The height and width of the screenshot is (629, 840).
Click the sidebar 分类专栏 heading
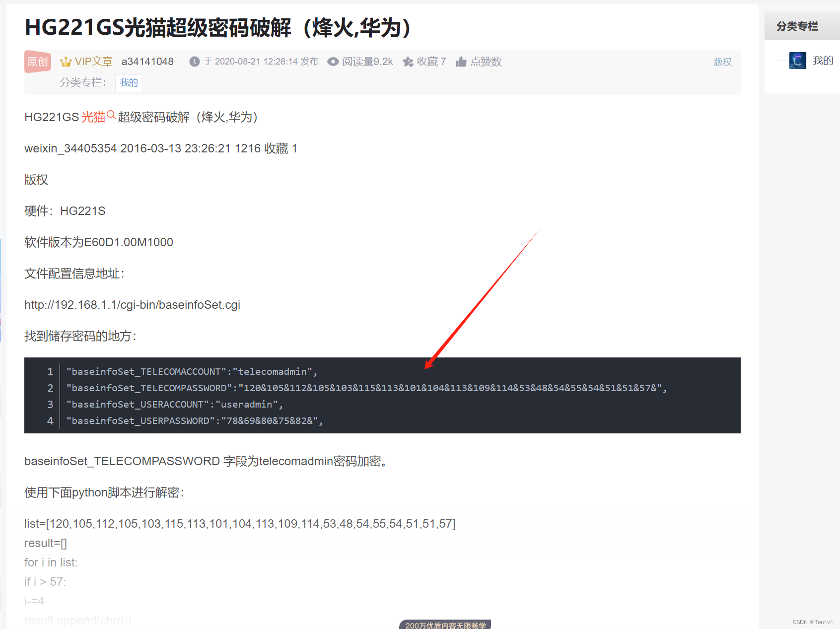pyautogui.click(x=797, y=26)
